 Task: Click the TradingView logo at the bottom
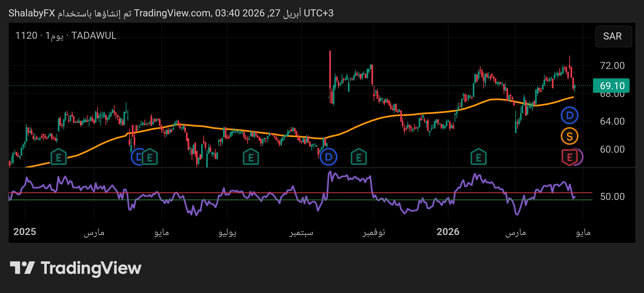tap(75, 268)
